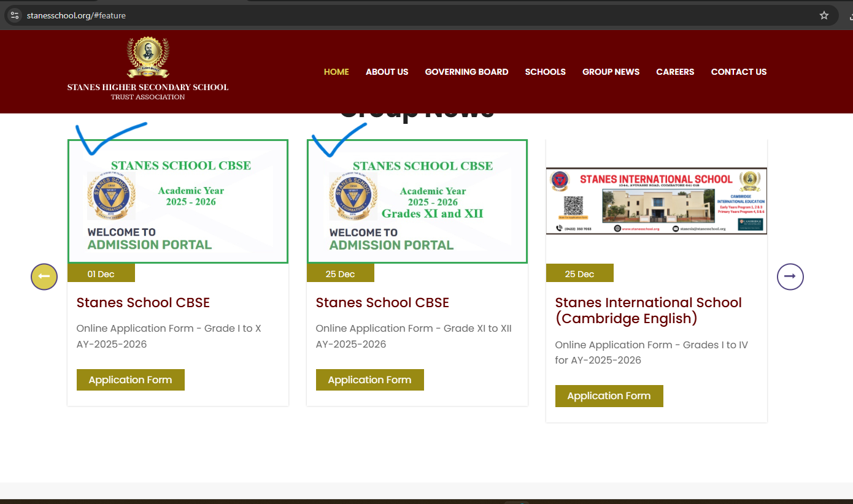Click the Stanes Higher Secondary School title text
This screenshot has width=853, height=504.
tap(148, 87)
